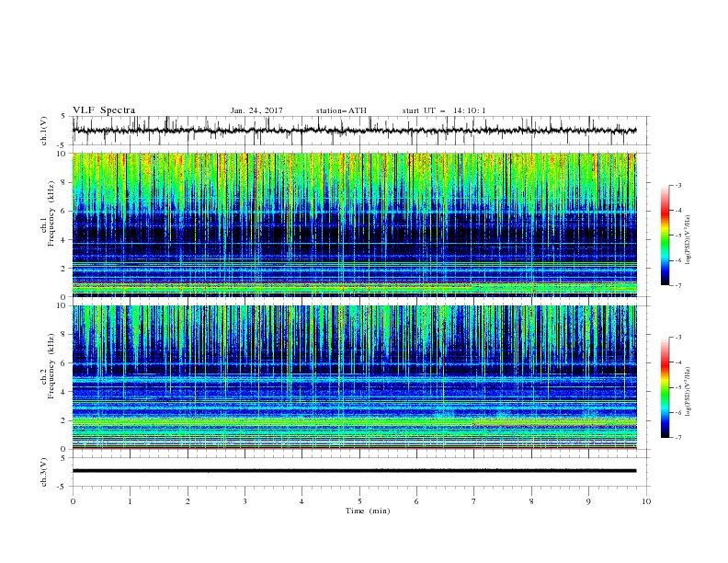Click the "10" tick on the time axis
The image size is (728, 563).
pos(646,501)
